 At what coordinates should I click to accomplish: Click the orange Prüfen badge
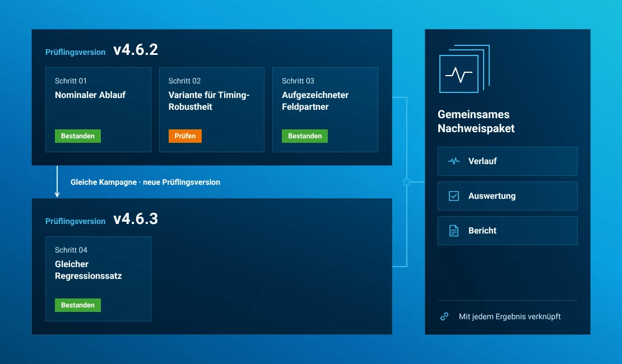tap(185, 136)
